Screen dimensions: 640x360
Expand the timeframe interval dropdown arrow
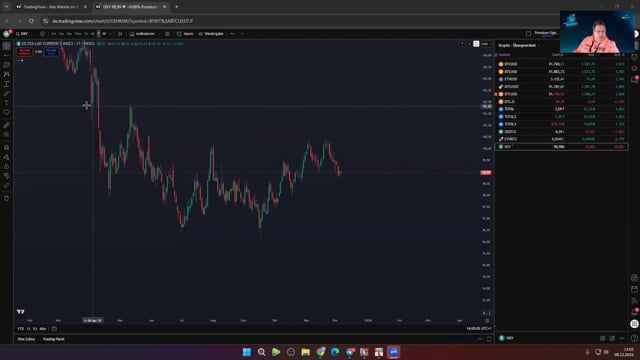[110, 34]
